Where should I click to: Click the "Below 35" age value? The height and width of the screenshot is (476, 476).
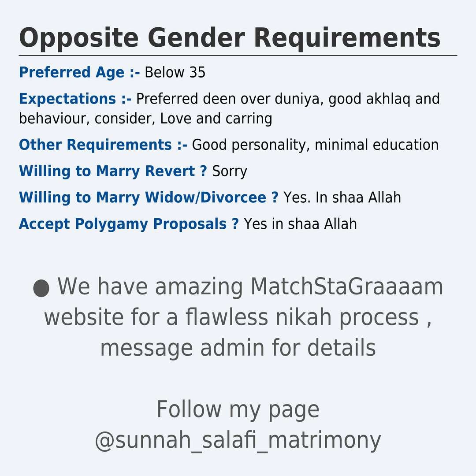click(x=175, y=72)
